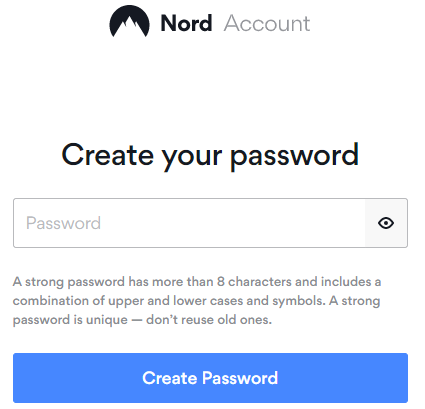Click the word "Password" on the blue button

[x=240, y=378]
